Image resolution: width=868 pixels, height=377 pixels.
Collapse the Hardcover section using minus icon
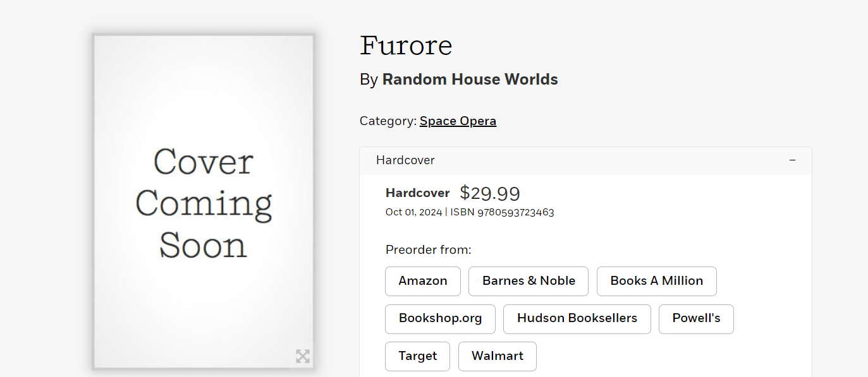[792, 160]
